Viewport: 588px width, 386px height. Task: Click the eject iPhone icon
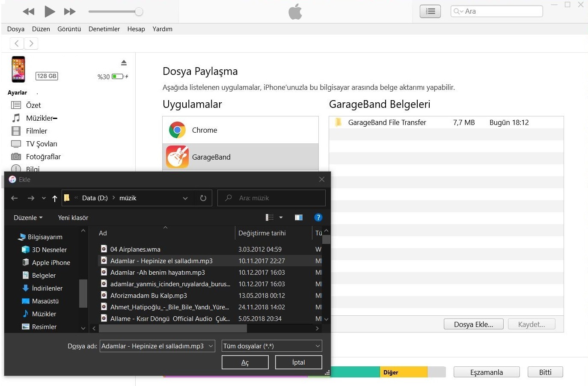point(124,63)
